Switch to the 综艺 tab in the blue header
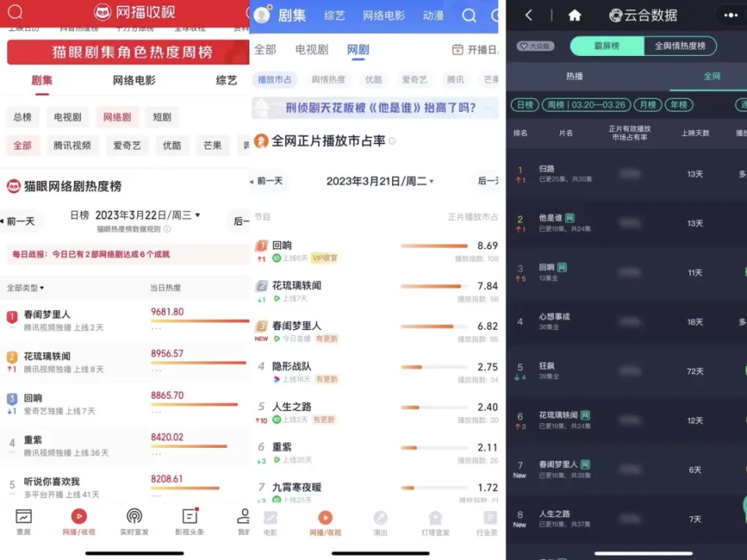The width and height of the screenshot is (747, 560). pyautogui.click(x=335, y=16)
